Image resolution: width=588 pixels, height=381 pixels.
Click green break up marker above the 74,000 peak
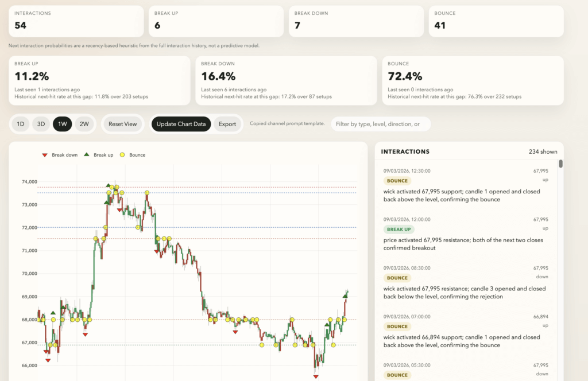(x=108, y=185)
